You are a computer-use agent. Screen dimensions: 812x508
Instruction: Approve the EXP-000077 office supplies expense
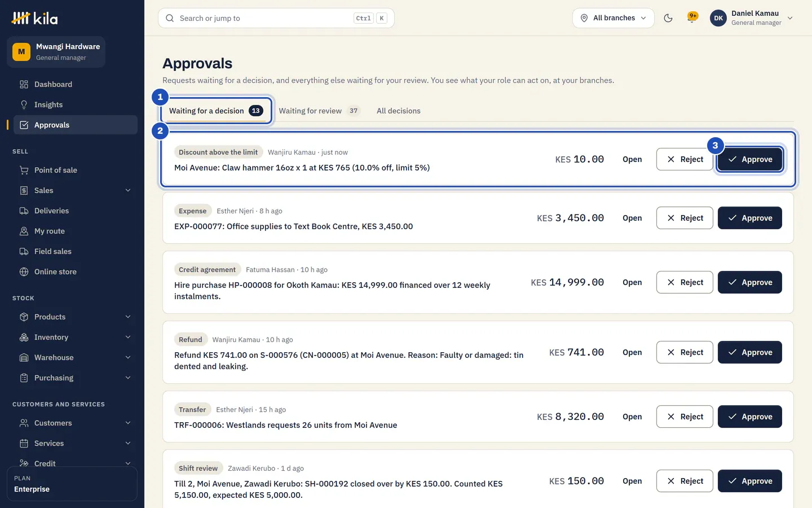[x=749, y=218]
